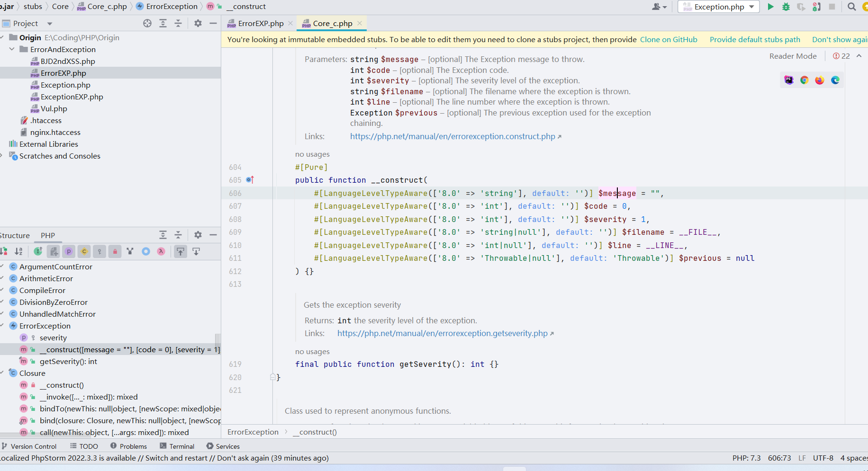Open the Project view dropdown
This screenshot has height=471, width=868.
(49, 24)
